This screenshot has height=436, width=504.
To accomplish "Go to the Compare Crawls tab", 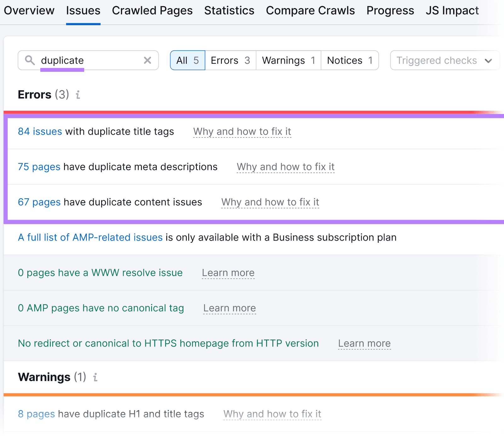I will 310,10.
